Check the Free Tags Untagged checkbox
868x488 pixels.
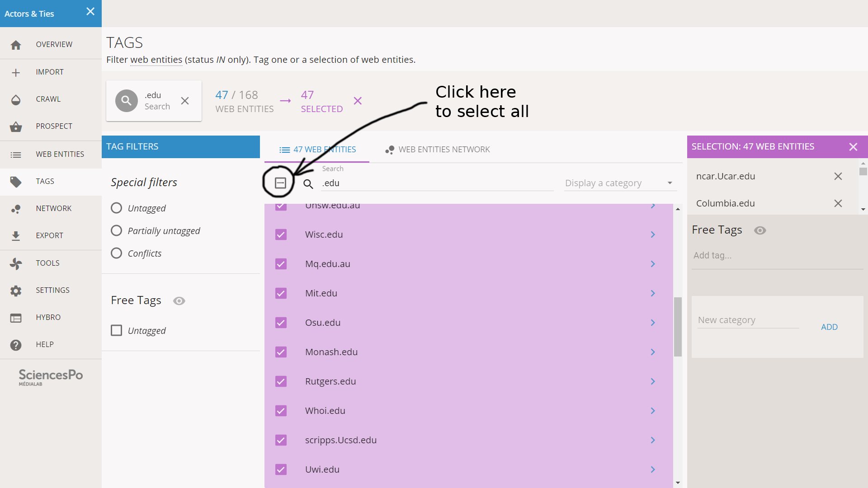click(116, 330)
